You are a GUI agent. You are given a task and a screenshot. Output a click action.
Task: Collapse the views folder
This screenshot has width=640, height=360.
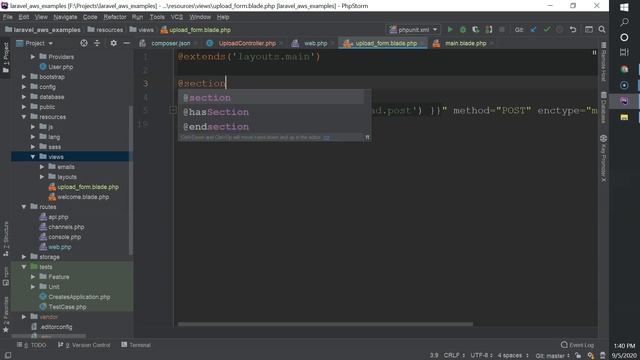click(33, 157)
